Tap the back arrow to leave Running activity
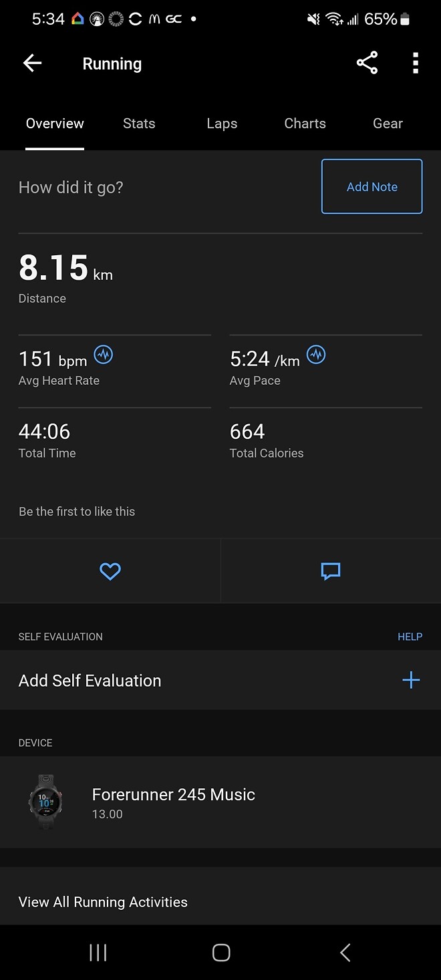 click(x=31, y=63)
